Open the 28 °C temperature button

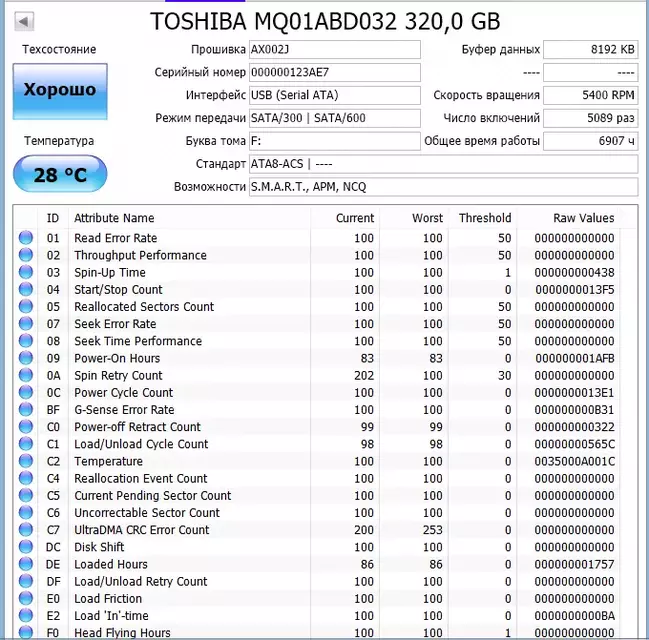[60, 174]
